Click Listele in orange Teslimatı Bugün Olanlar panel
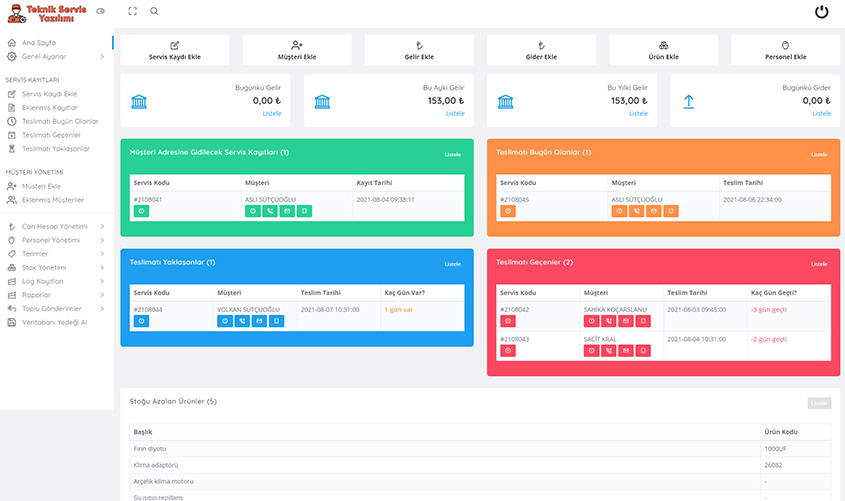This screenshot has width=845, height=501. click(819, 155)
